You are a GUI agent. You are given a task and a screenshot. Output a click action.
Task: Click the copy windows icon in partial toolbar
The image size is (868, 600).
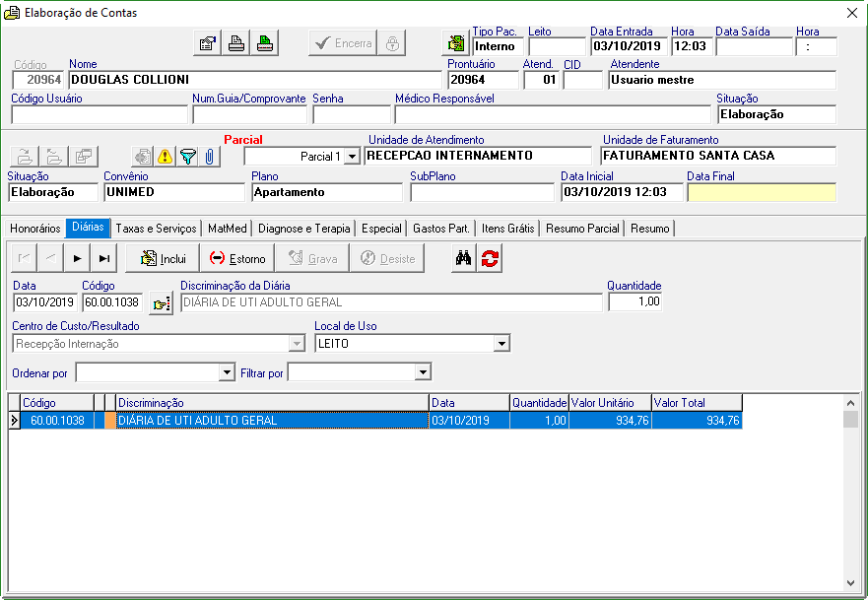click(84, 157)
